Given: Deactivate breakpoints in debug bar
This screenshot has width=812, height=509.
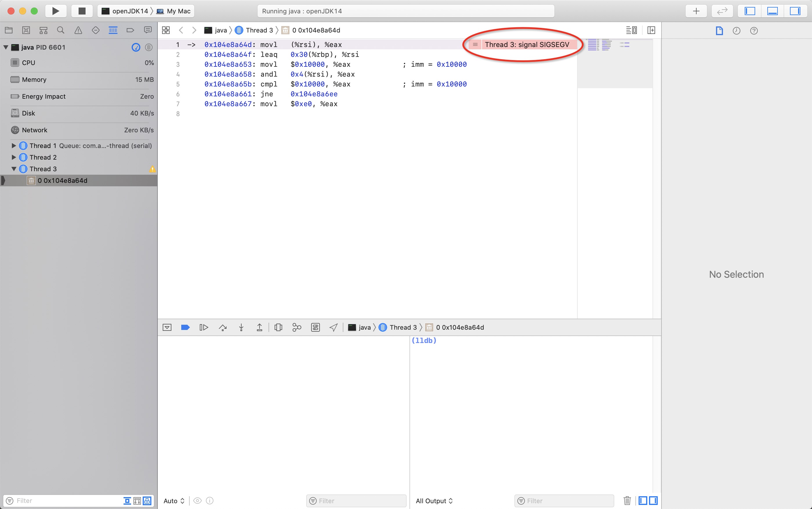Looking at the screenshot, I should coord(185,328).
